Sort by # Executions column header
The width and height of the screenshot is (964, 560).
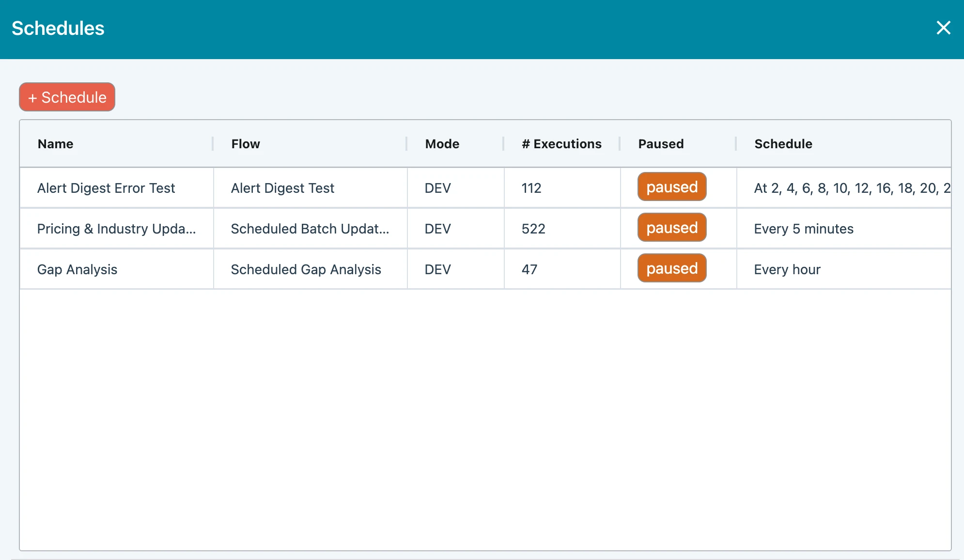click(x=561, y=144)
